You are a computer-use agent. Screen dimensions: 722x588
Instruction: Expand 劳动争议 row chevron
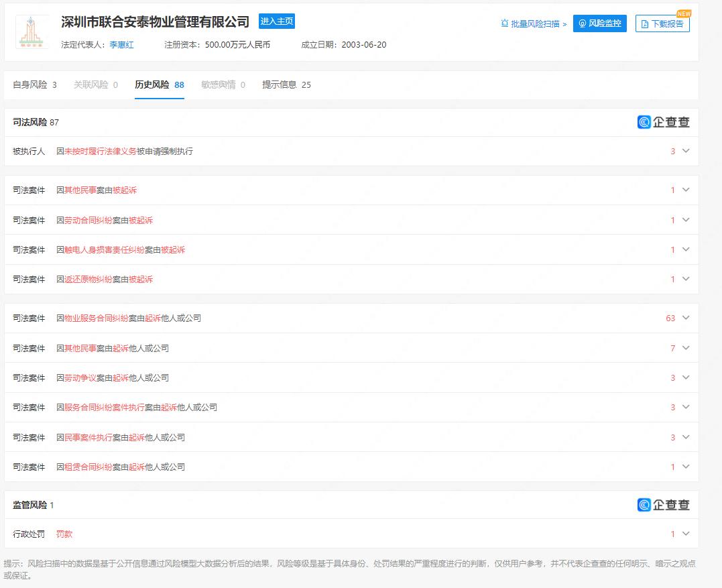pyautogui.click(x=686, y=377)
